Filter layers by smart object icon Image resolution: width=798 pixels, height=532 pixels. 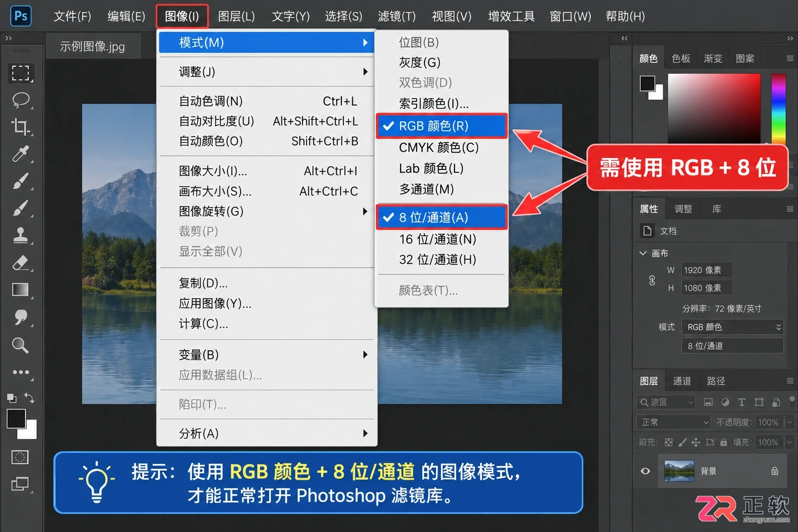pos(776,402)
